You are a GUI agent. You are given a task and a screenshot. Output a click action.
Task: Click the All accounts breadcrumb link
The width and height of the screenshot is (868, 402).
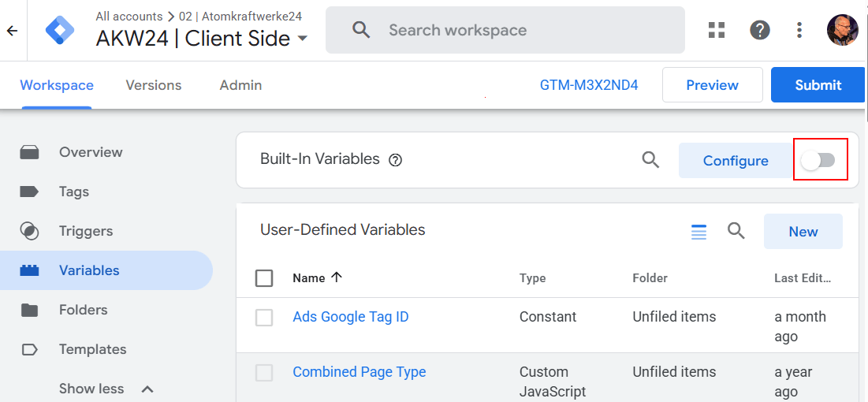(x=129, y=16)
